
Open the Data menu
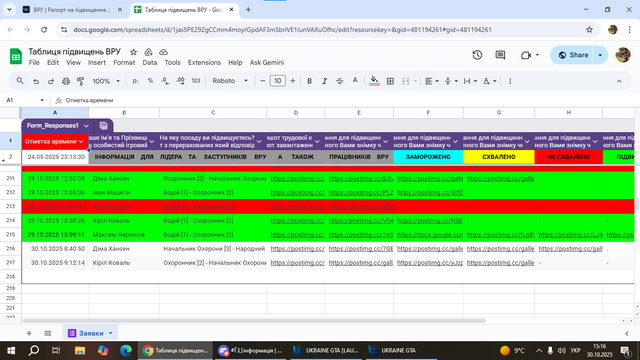[x=149, y=62]
